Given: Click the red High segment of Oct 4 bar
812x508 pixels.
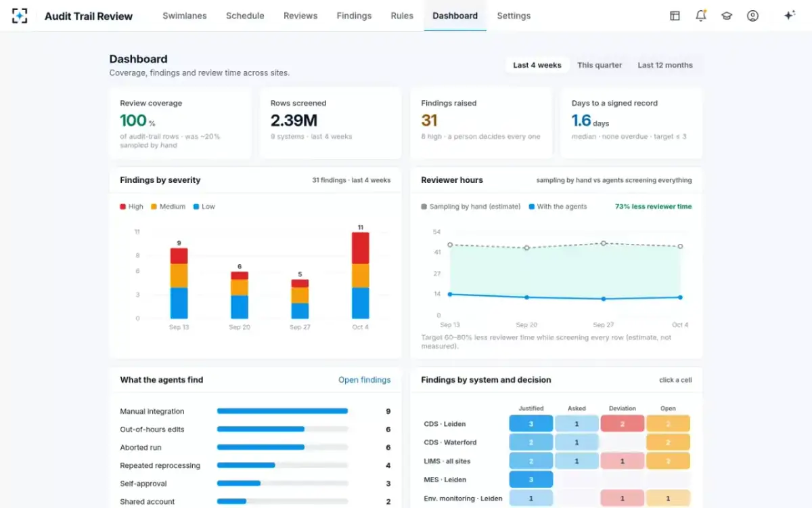Looking at the screenshot, I should (361, 248).
